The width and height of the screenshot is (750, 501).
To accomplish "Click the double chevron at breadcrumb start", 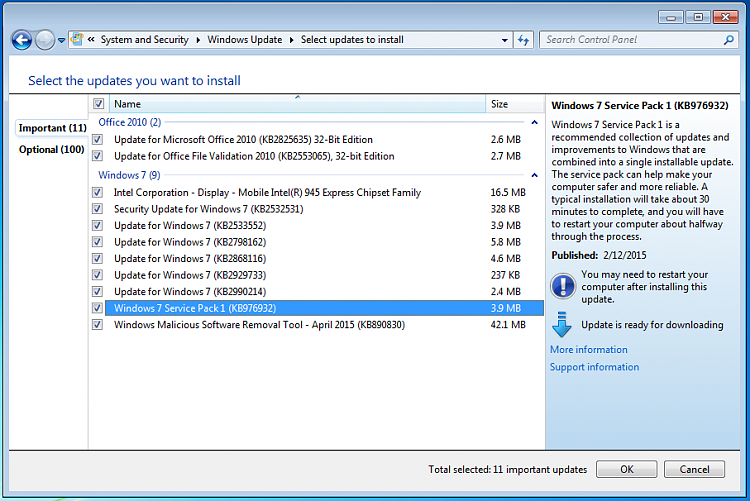I will click(x=91, y=40).
